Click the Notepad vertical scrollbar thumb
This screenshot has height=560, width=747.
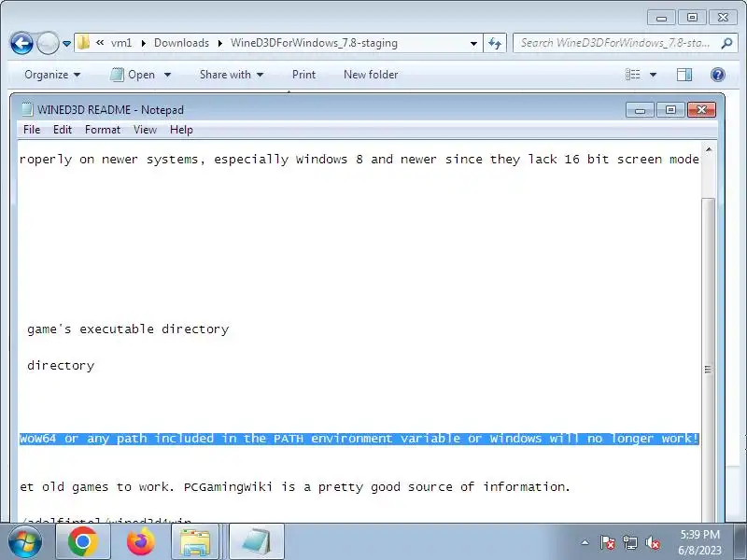(709, 362)
